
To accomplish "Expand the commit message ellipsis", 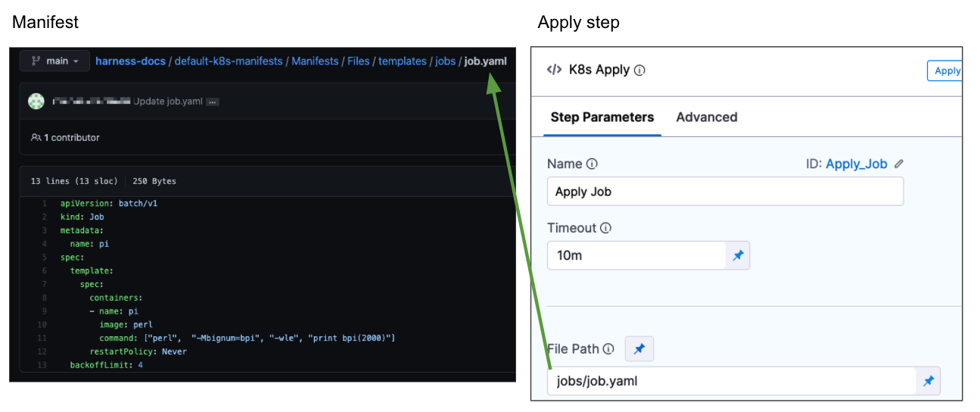I will click(213, 102).
